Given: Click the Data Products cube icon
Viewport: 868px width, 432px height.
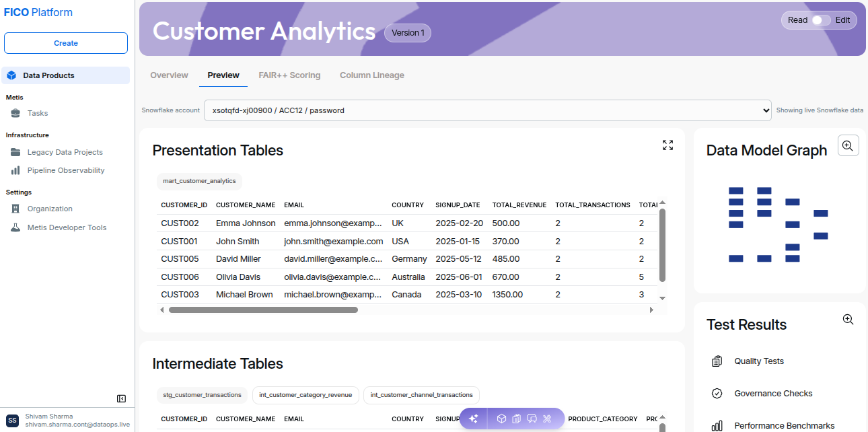Looking at the screenshot, I should pyautogui.click(x=11, y=75).
